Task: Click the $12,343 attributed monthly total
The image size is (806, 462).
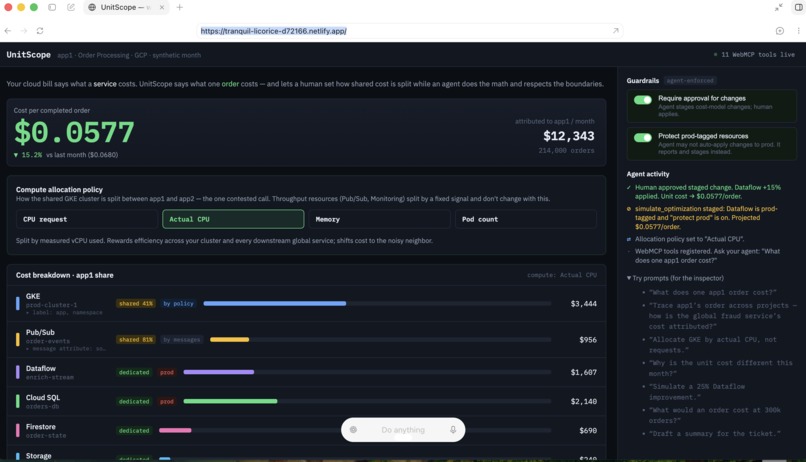Action: pos(569,136)
